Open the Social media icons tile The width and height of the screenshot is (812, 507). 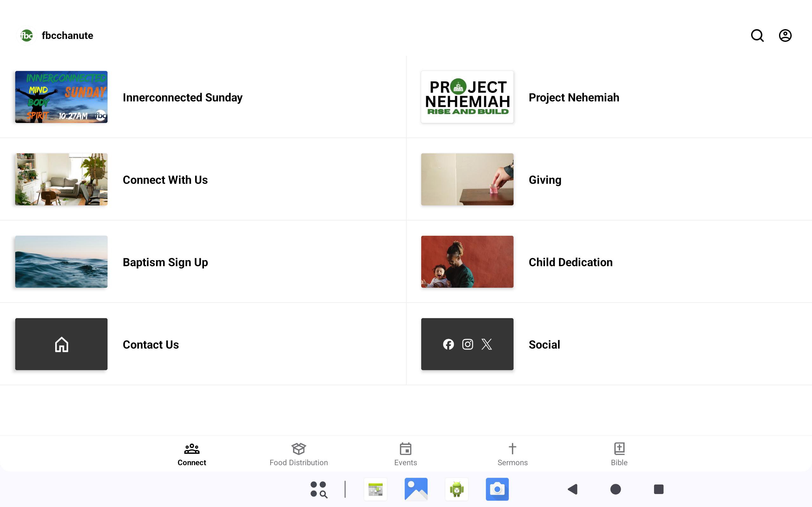pos(467,344)
